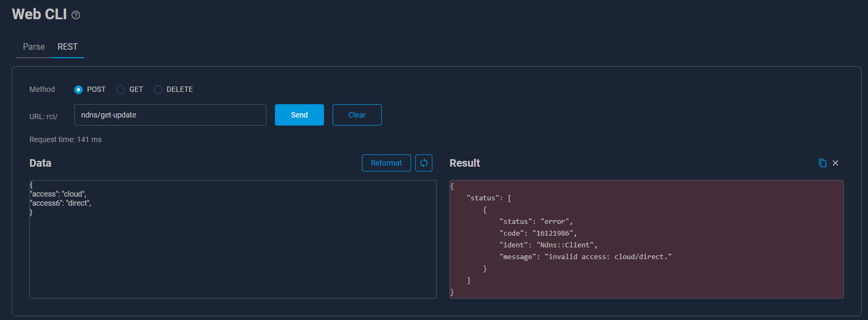Click the "ident": "Ndns::Client" line

[548, 245]
